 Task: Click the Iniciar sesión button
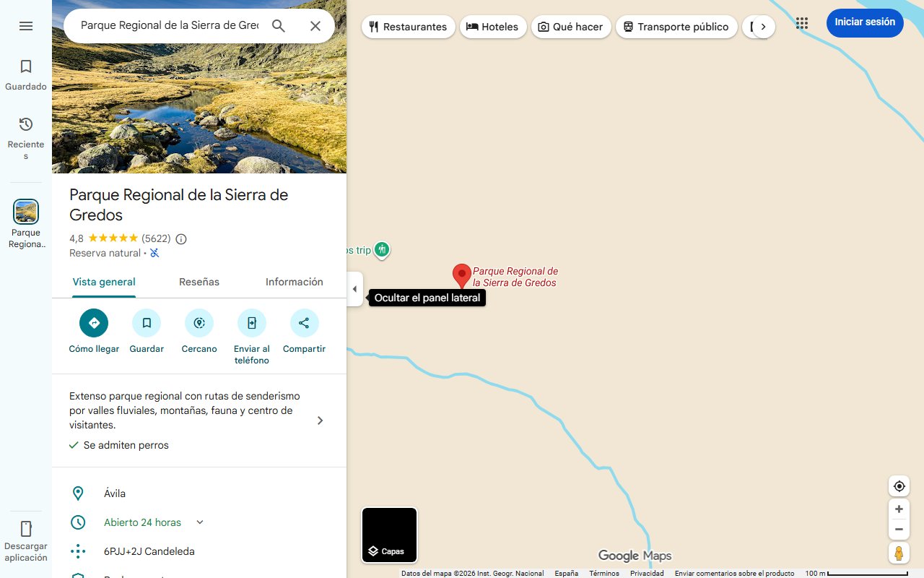coord(865,22)
